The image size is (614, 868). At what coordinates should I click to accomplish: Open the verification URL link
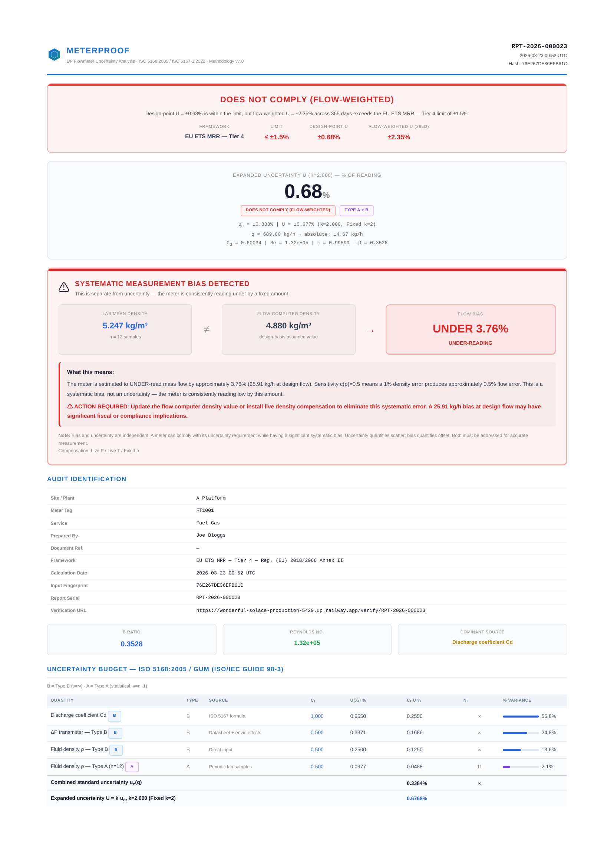click(x=311, y=610)
